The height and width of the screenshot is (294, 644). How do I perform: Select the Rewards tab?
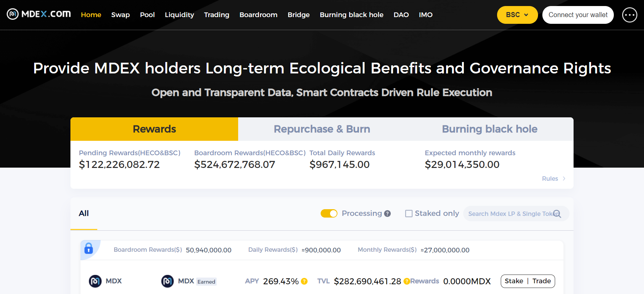[x=154, y=129]
